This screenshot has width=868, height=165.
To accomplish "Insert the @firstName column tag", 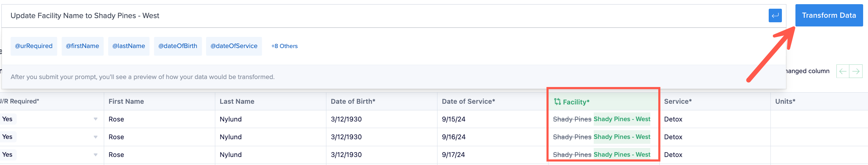I will click(x=82, y=46).
